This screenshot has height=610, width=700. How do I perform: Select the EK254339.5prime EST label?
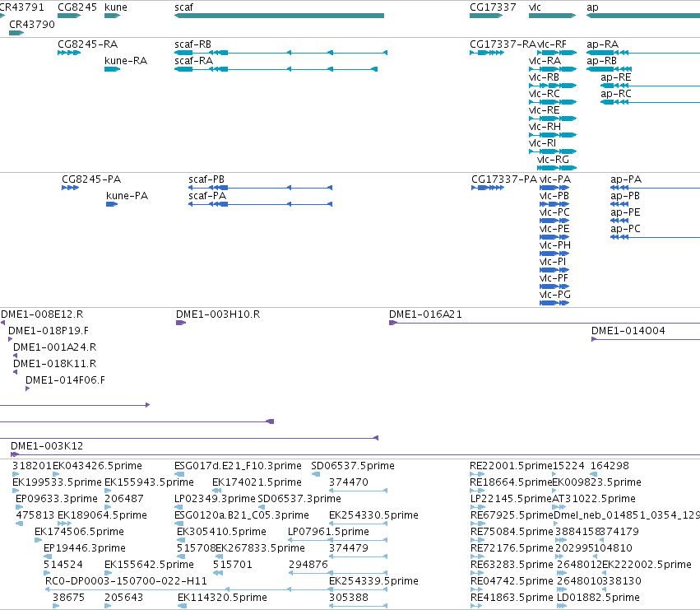point(373,581)
